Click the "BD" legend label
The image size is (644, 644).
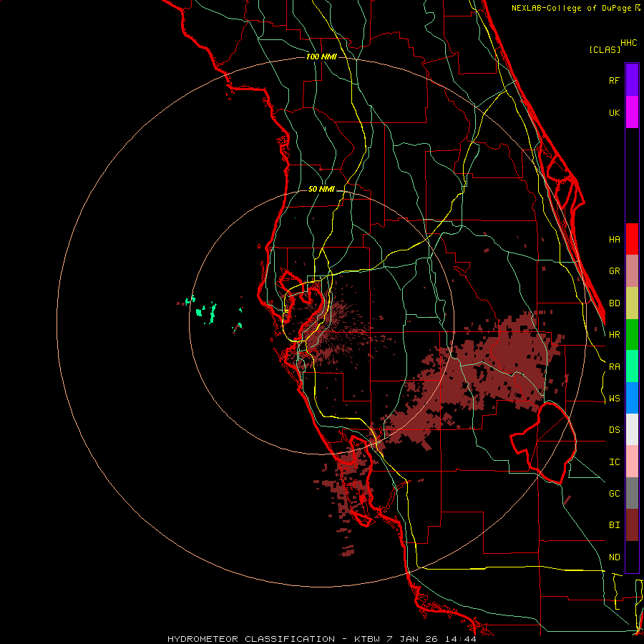click(614, 303)
